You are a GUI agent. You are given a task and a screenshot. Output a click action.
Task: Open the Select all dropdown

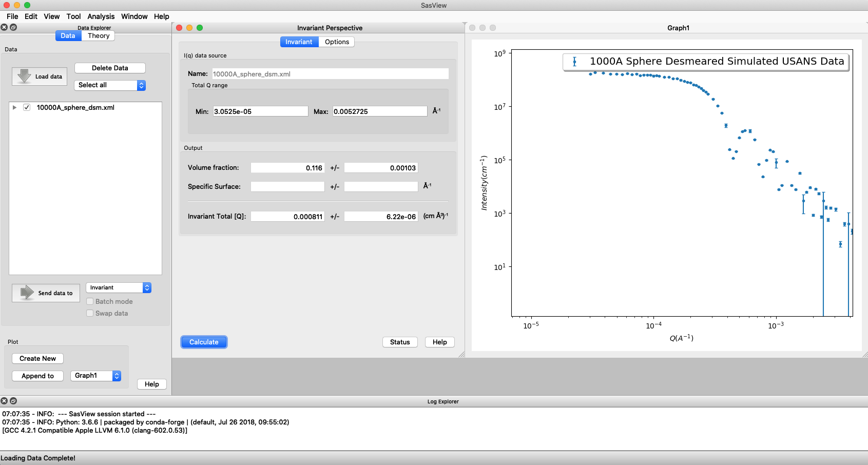pos(141,85)
